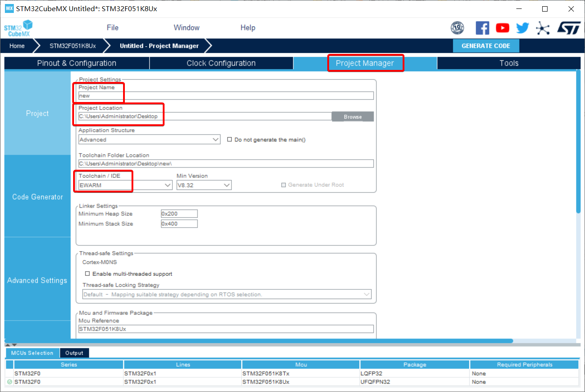The image size is (585, 392).
Task: Open the YouTube icon link
Action: pos(503,28)
